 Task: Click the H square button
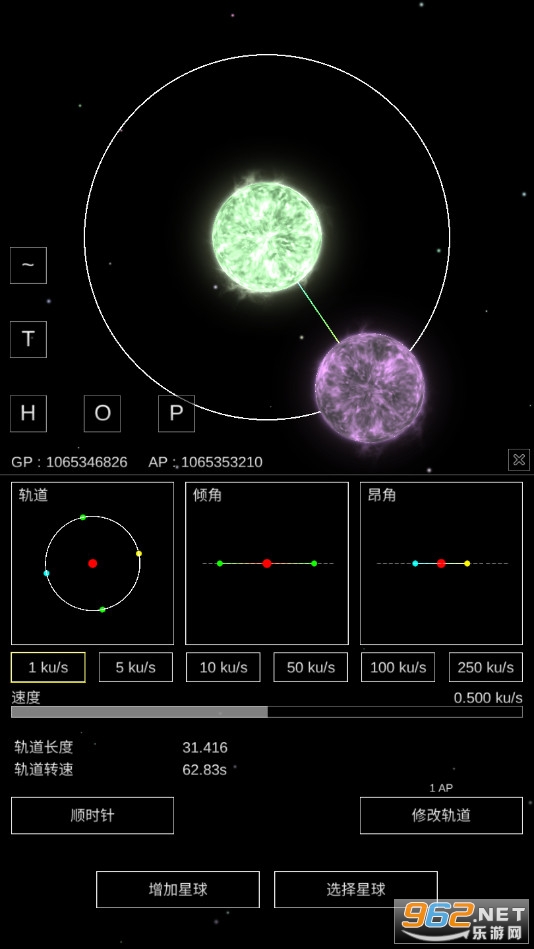point(28,413)
